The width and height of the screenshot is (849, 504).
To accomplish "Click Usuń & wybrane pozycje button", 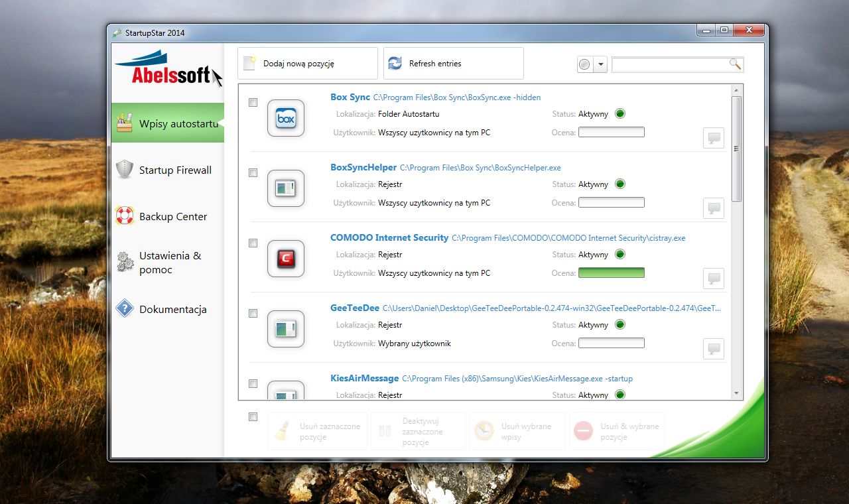I will coord(617,431).
